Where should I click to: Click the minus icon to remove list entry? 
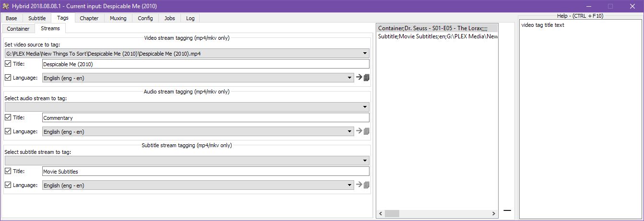tap(507, 210)
